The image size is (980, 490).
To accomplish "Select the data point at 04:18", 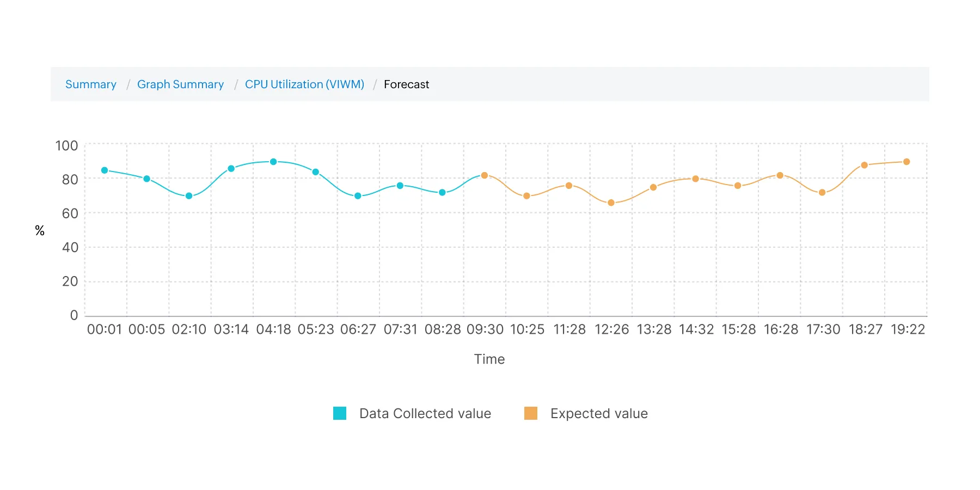I will click(x=273, y=162).
